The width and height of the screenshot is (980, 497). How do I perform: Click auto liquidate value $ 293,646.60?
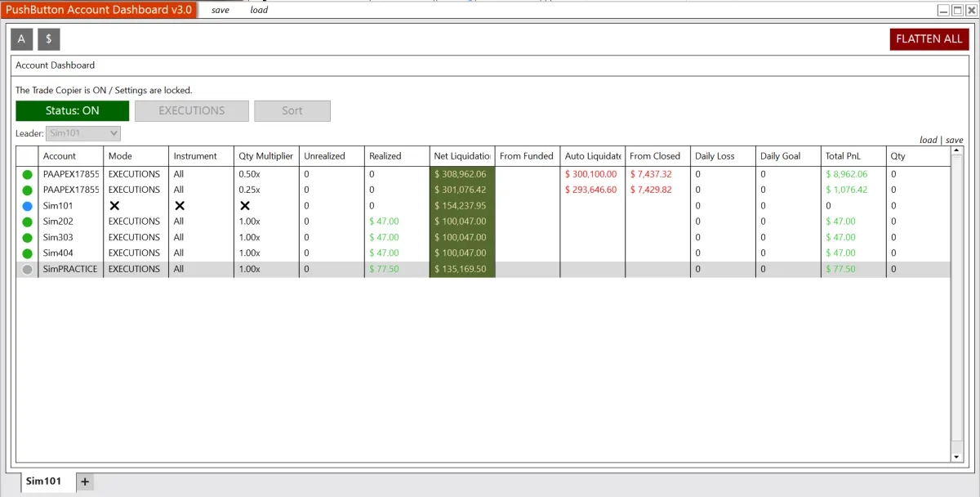coord(591,190)
